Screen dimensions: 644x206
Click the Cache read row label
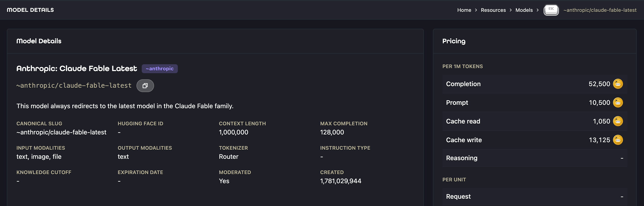(x=463, y=122)
